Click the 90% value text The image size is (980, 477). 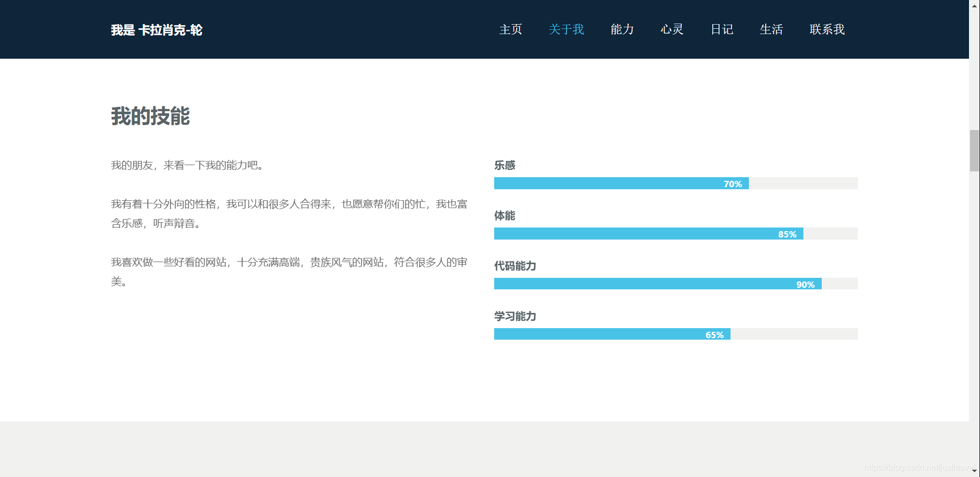(805, 285)
